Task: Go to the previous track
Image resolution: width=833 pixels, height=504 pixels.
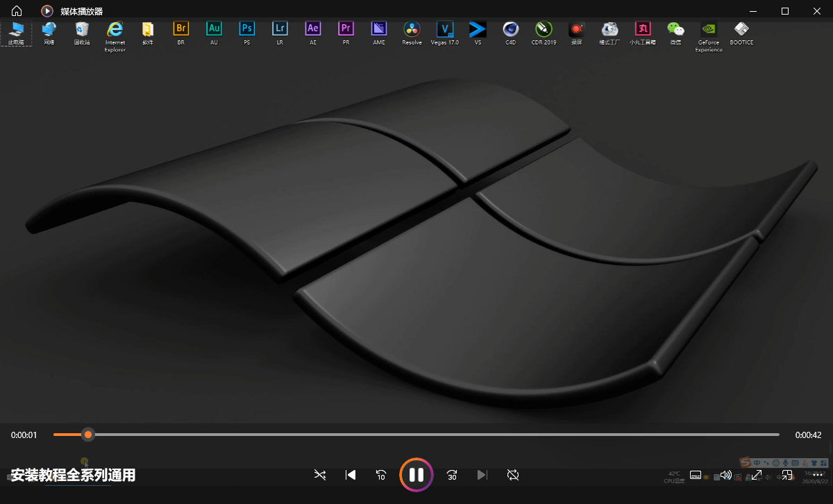Action: pos(351,475)
